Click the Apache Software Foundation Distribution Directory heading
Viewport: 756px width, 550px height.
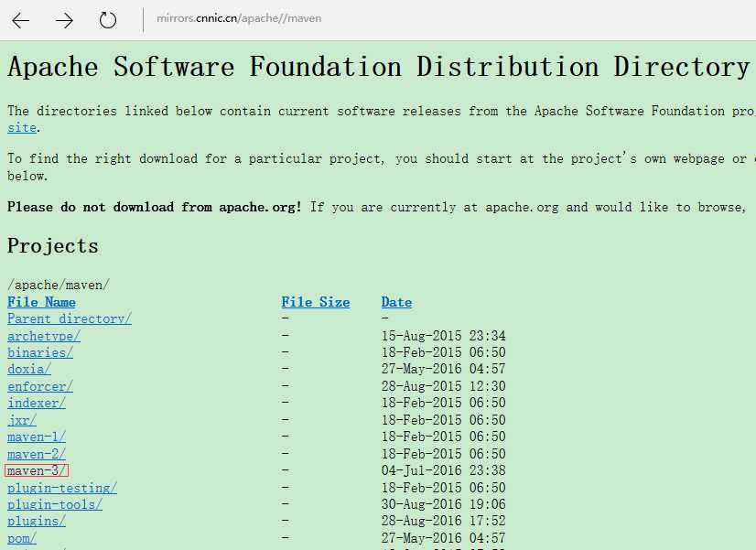click(378, 67)
